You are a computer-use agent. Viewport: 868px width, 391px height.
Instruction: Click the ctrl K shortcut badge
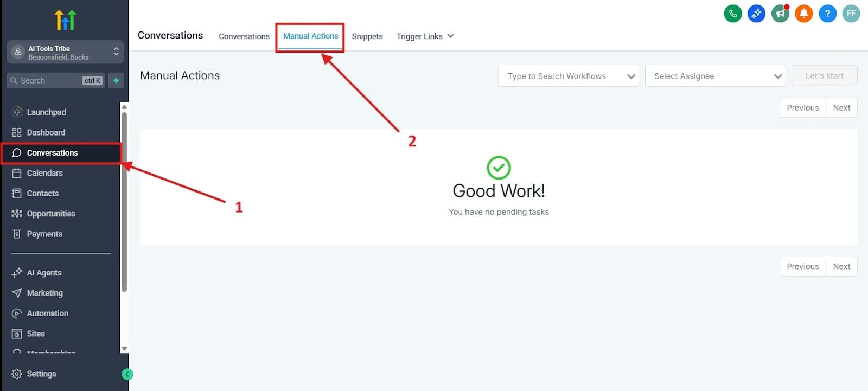point(92,81)
